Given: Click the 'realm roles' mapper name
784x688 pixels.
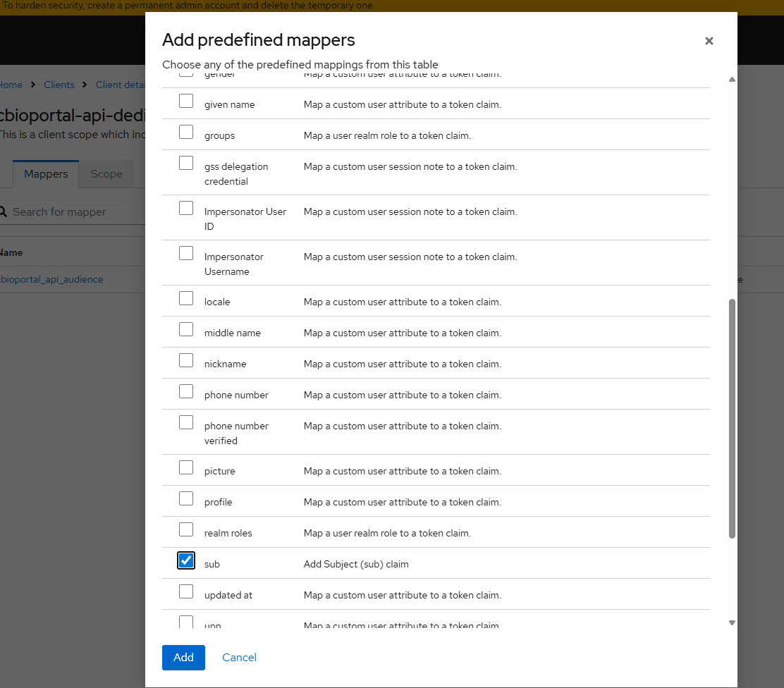Looking at the screenshot, I should [228, 533].
